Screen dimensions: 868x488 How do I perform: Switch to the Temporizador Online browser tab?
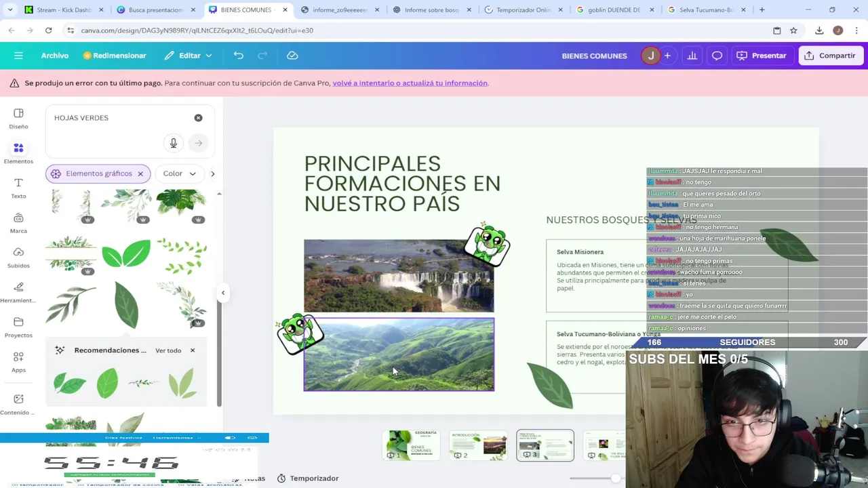point(522,10)
